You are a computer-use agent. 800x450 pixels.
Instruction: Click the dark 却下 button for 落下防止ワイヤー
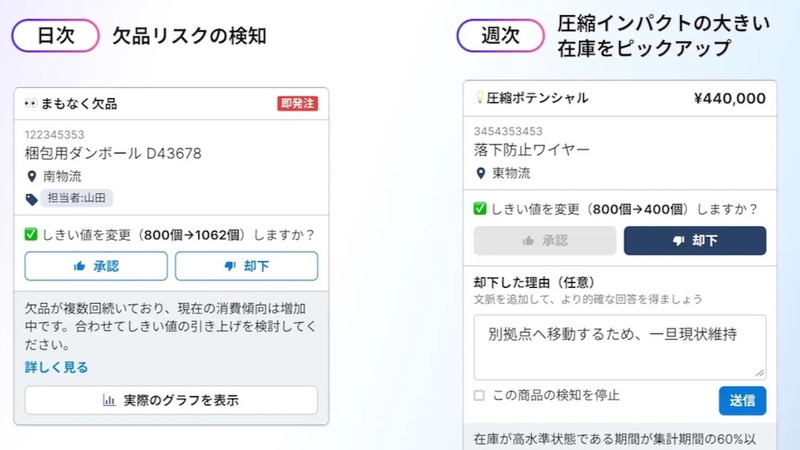pos(695,240)
